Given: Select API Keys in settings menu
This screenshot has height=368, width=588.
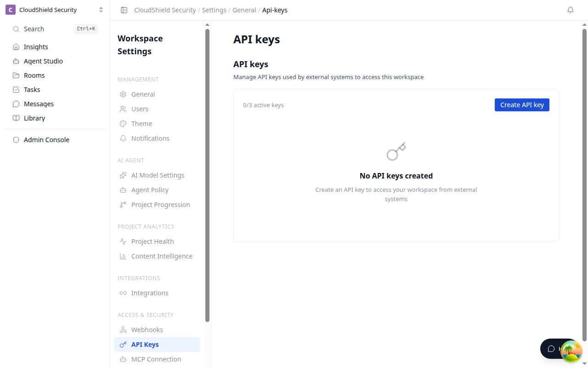Looking at the screenshot, I should (157, 345).
